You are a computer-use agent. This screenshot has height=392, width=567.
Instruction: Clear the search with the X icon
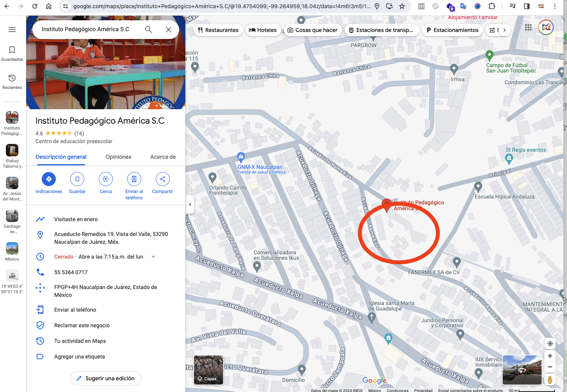tap(169, 30)
